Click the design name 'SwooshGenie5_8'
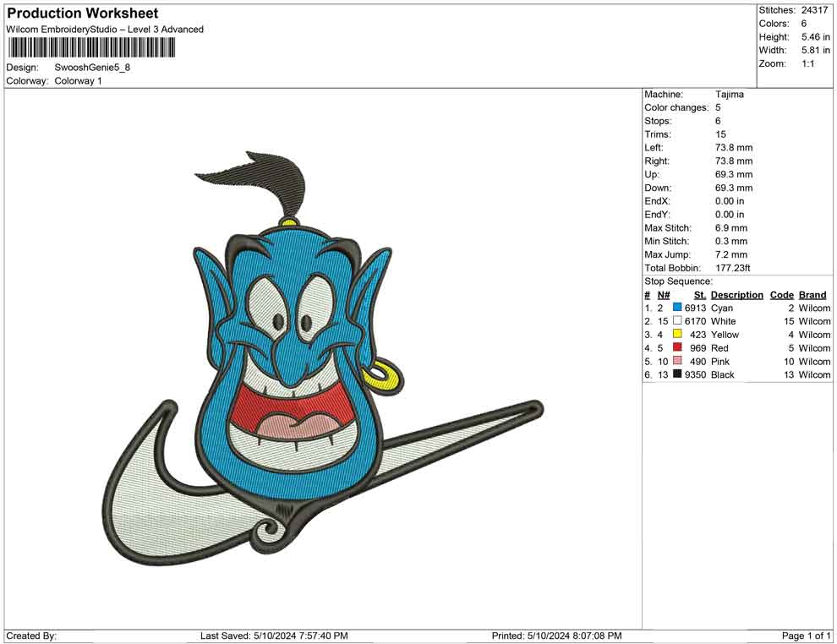 point(92,68)
